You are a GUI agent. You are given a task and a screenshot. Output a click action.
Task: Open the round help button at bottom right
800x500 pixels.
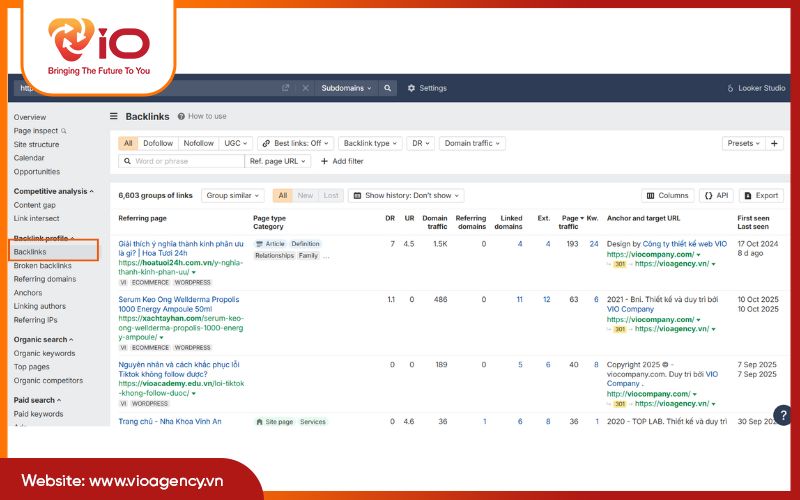coord(784,415)
